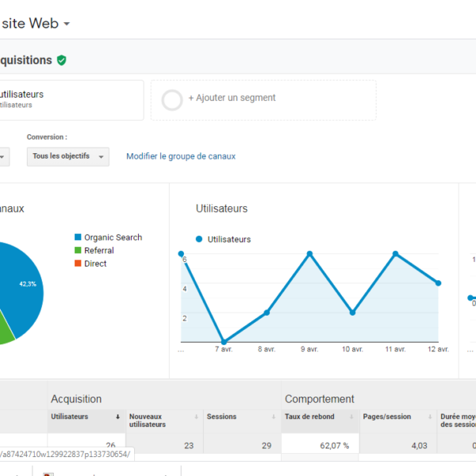Click the Utilisateurs chart title
Screen dimensions: 476x476
click(x=221, y=209)
